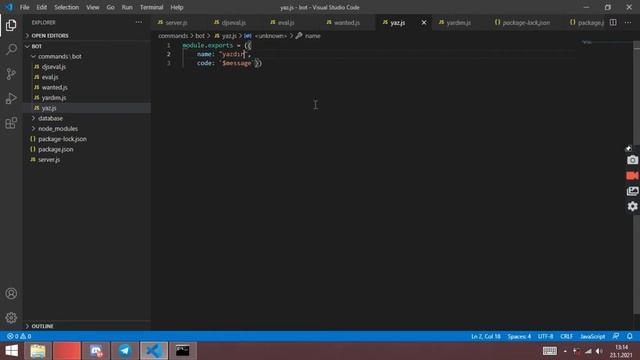Click the volume icon in system tray

tap(599, 351)
